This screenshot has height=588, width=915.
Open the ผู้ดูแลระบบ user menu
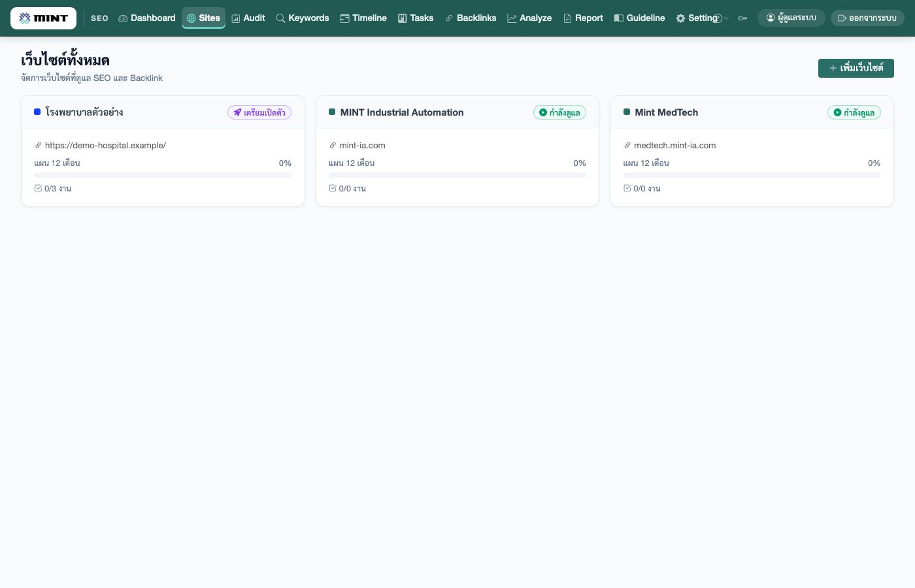tap(791, 18)
